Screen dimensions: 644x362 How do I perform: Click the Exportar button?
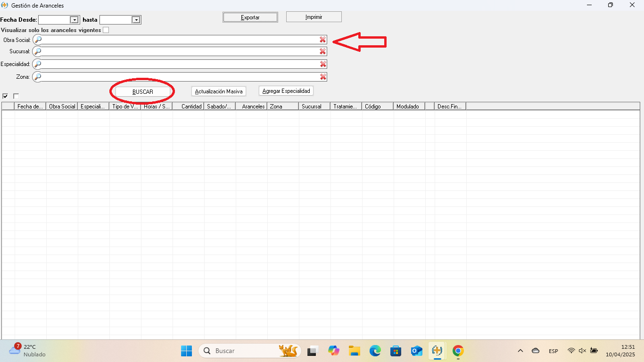[250, 17]
